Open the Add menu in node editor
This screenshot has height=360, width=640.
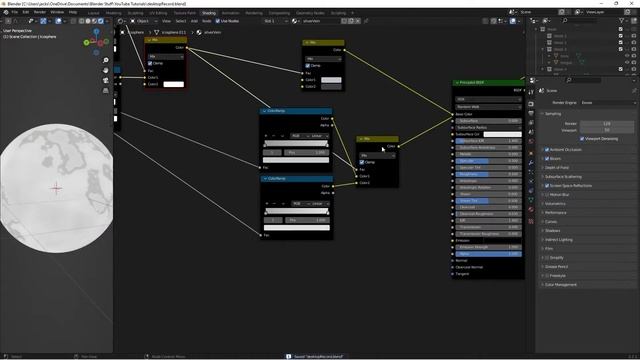coord(194,21)
